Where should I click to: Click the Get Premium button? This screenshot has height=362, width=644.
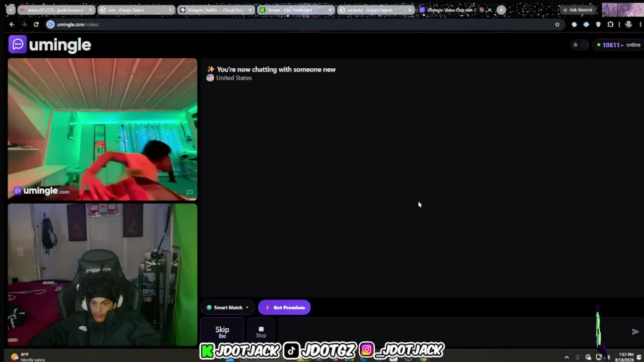tap(284, 307)
